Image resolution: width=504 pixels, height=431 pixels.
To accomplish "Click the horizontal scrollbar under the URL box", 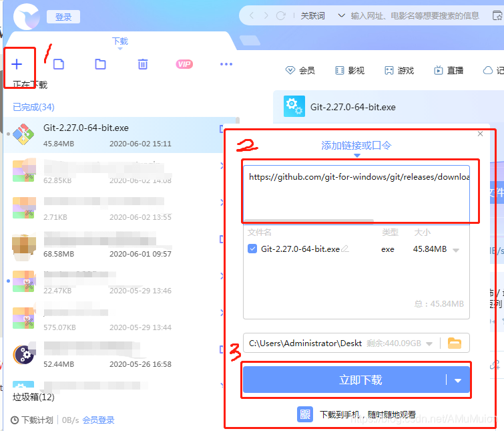I will point(309,221).
